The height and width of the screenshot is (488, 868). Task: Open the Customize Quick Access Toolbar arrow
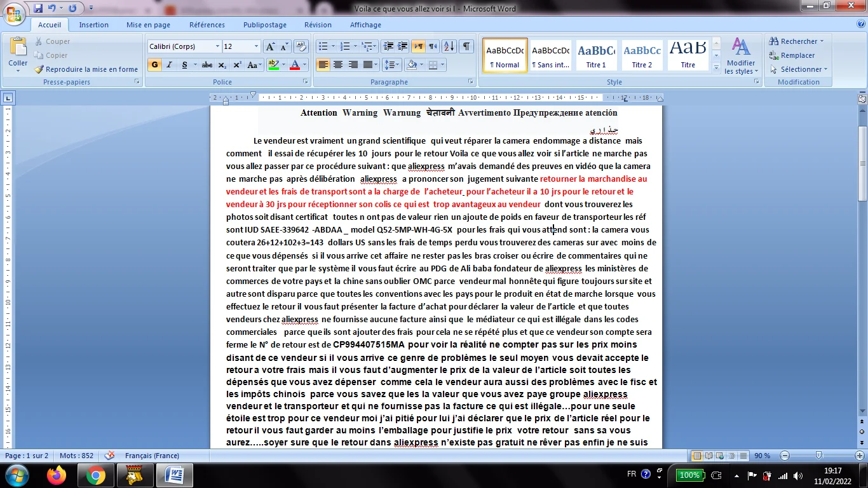click(90, 9)
